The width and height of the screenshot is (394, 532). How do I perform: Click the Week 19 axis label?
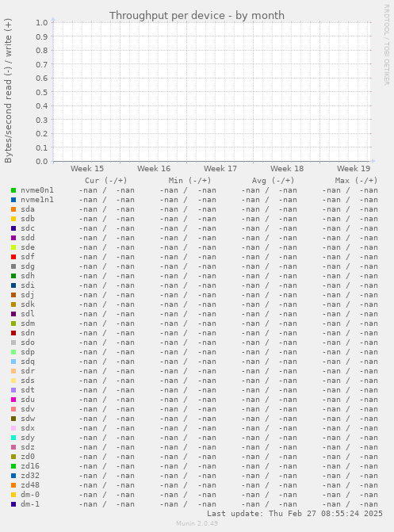[354, 169]
